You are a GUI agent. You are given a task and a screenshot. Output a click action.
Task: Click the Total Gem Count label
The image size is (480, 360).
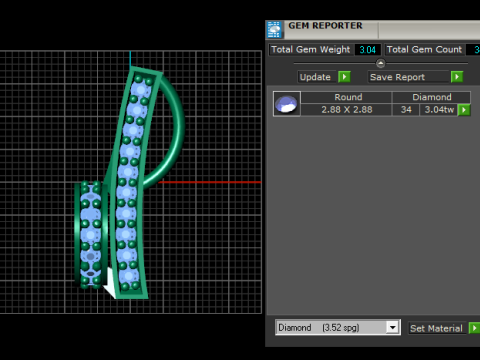pyautogui.click(x=424, y=50)
